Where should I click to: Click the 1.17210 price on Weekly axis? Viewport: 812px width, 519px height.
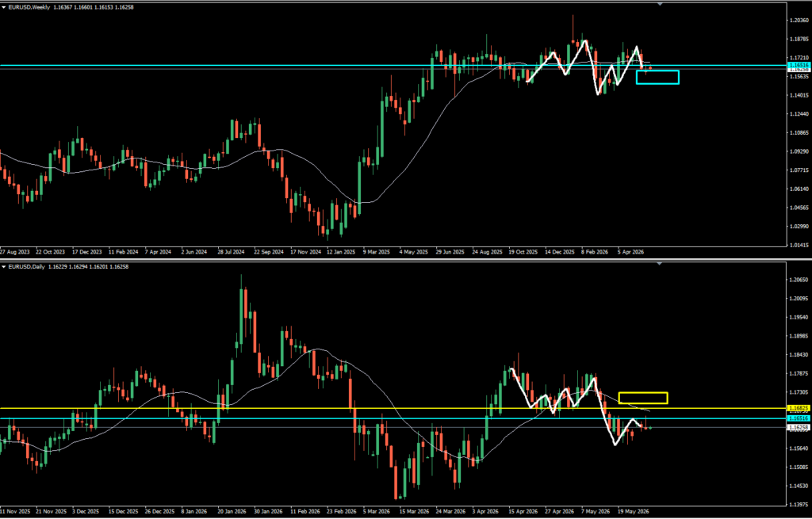click(x=799, y=58)
